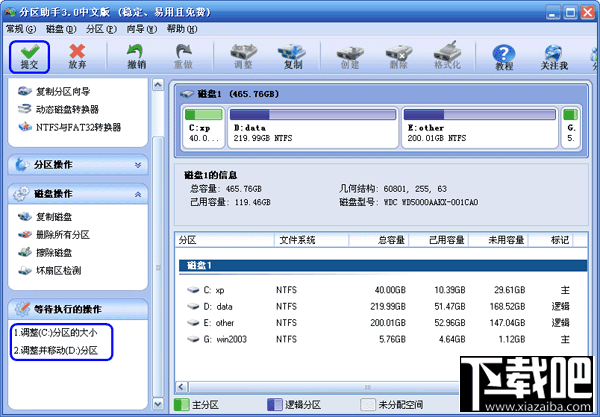Click pending operation 2.调整并移动(D:)分区
Screen dimensions: 600x417
click(x=56, y=350)
